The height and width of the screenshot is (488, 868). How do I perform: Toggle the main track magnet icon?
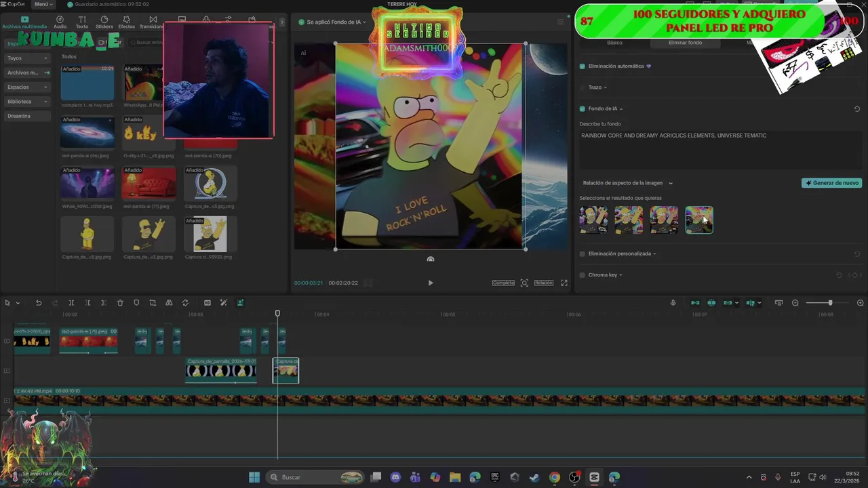pyautogui.click(x=695, y=303)
